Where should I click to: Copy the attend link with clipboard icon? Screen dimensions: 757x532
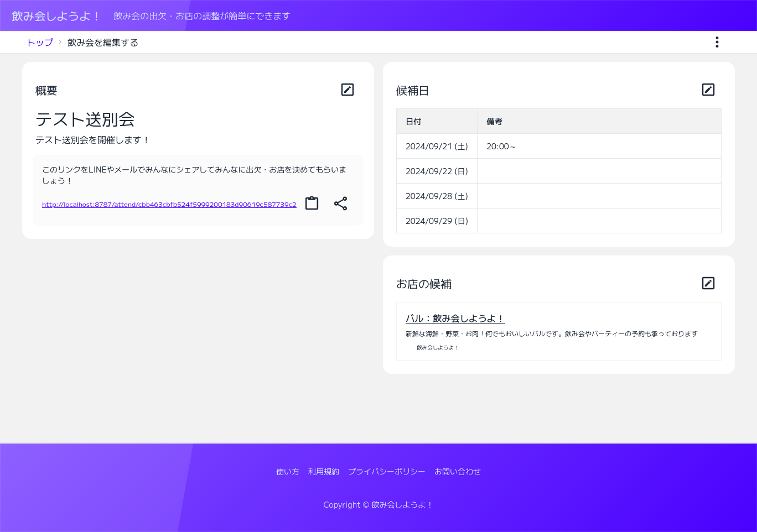click(x=312, y=204)
